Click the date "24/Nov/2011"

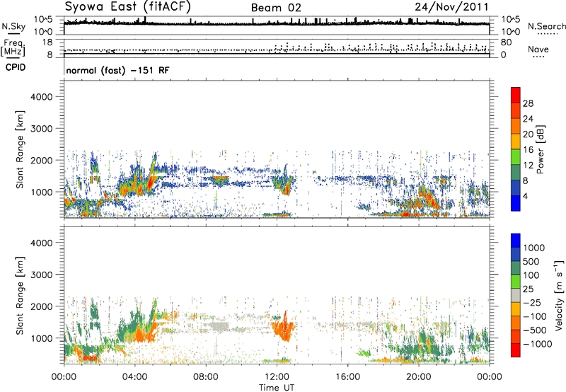click(x=451, y=7)
